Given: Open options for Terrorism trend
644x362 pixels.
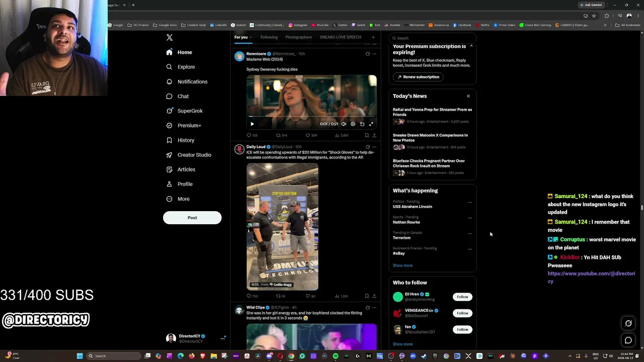Looking at the screenshot, I should pos(470,234).
